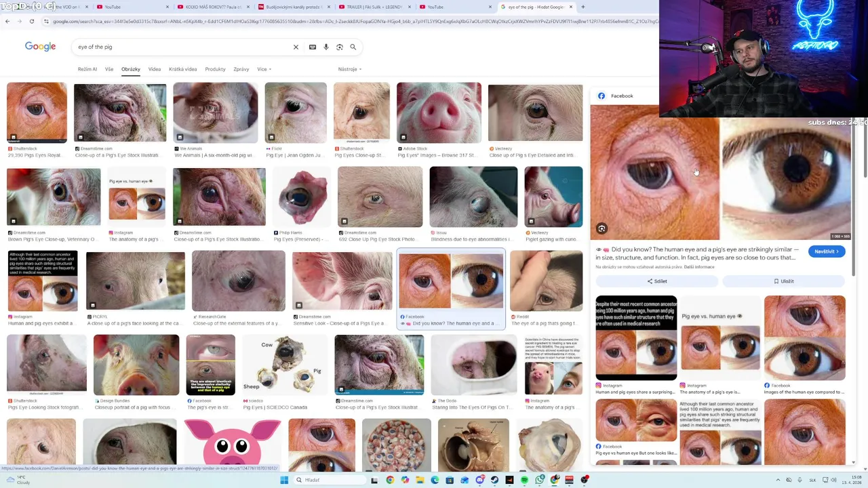Open the 'Pig eye vs. human eye' Instagram thumbnail
868x488 pixels.
click(137, 197)
